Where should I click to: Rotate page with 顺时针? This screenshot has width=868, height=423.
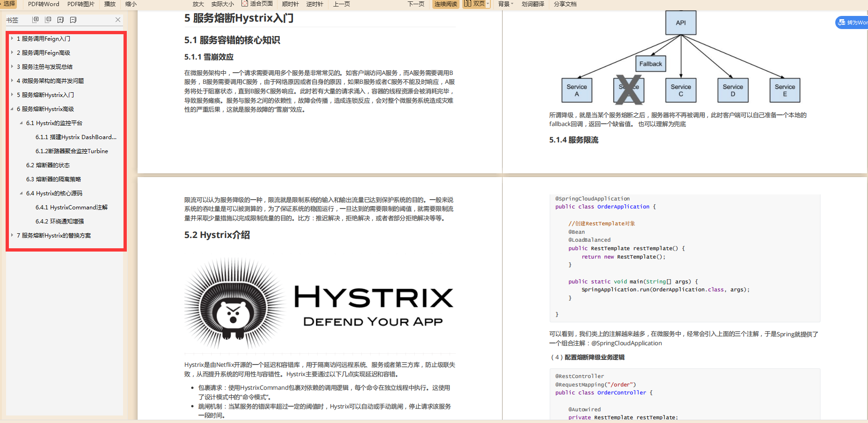[290, 4]
